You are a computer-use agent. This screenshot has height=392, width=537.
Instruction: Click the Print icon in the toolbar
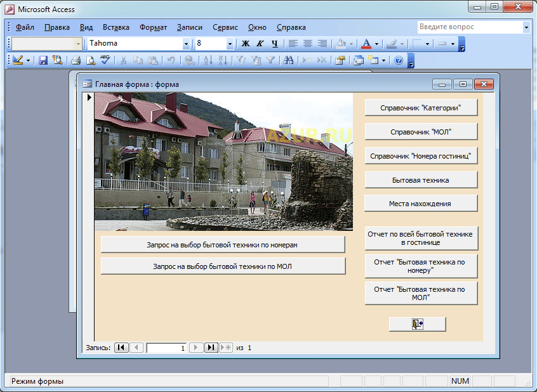point(76,60)
